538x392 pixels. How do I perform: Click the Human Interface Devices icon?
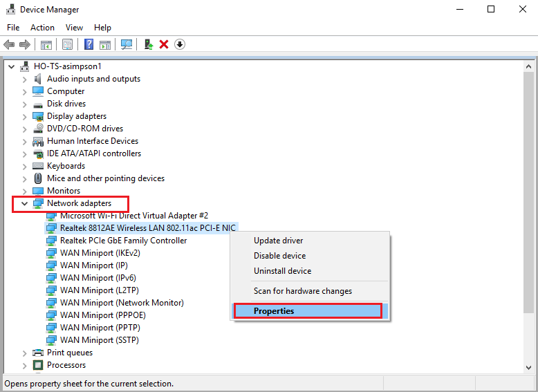point(38,141)
